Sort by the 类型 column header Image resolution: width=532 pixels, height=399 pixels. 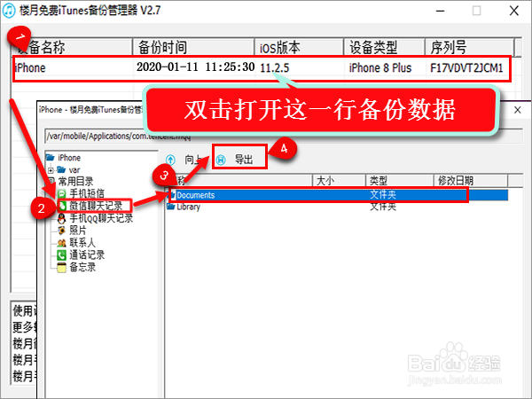[400, 181]
